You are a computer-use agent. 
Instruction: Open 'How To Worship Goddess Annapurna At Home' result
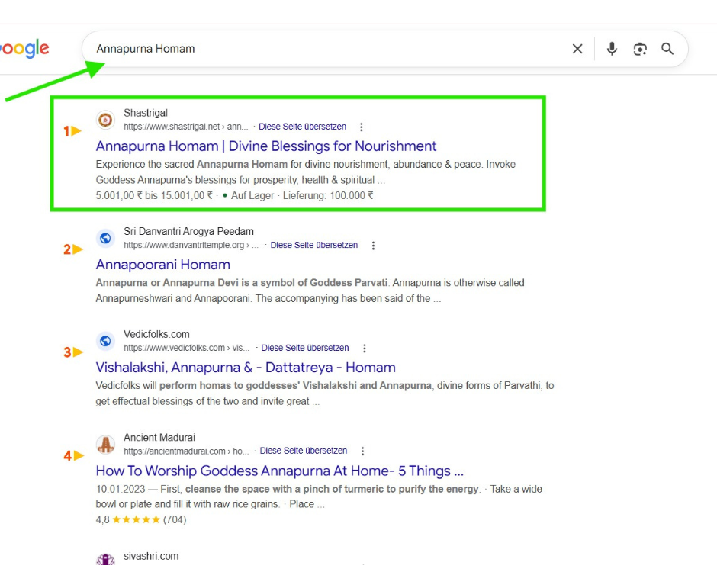pos(279,471)
